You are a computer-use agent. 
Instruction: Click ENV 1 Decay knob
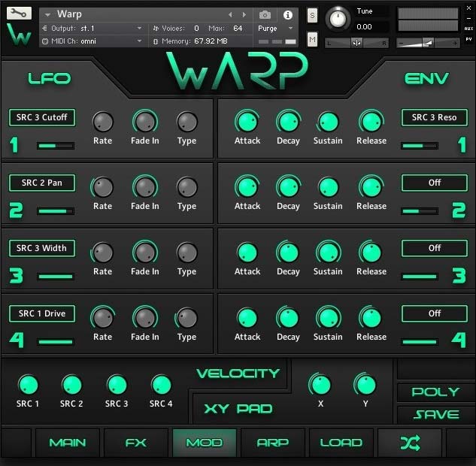(x=288, y=122)
